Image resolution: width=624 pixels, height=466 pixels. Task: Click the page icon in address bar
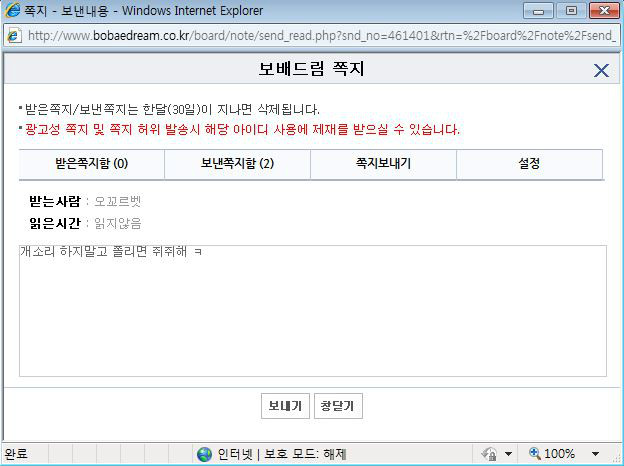(14, 35)
